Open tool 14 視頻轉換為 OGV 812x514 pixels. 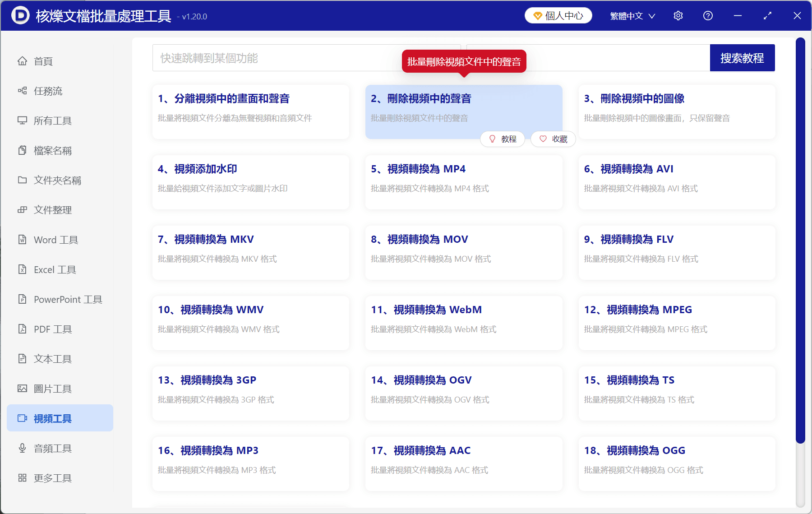coord(464,394)
